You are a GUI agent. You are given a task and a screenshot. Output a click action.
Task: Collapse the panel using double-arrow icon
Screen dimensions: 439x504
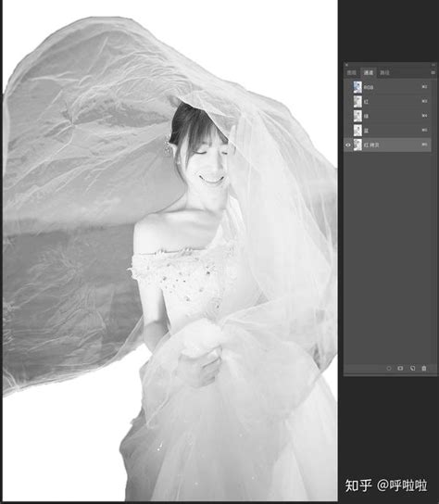click(433, 65)
